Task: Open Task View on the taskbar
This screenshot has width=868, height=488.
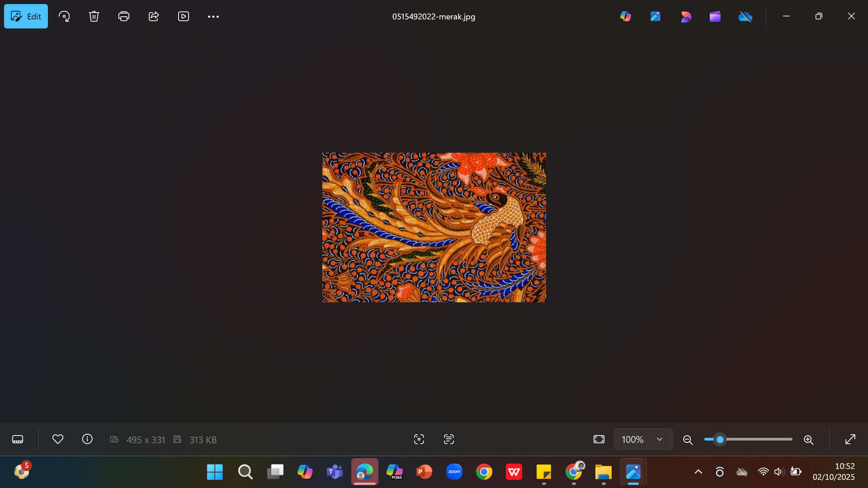Action: tap(275, 472)
